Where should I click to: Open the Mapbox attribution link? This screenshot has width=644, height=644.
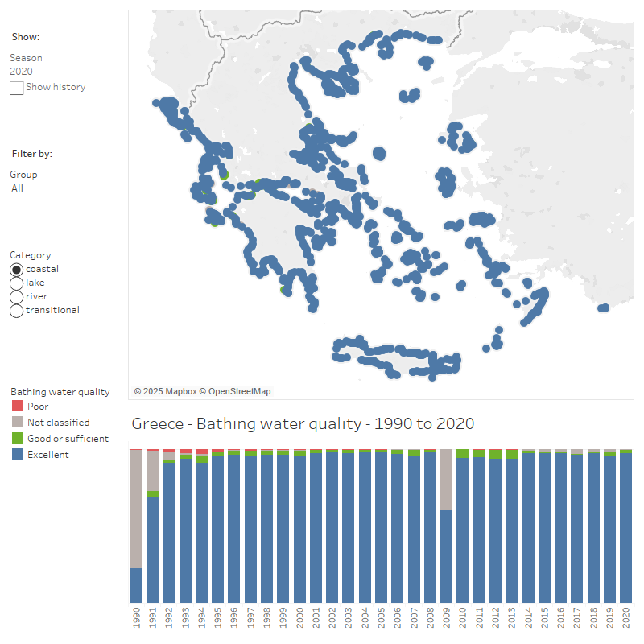[166, 391]
